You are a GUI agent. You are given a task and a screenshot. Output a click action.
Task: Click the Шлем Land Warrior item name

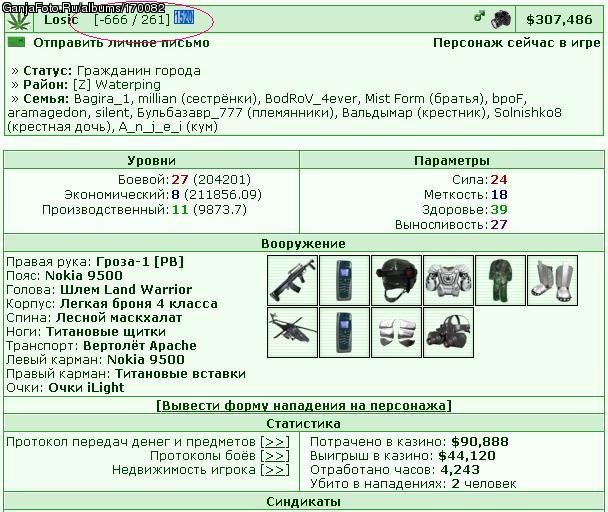(x=126, y=290)
